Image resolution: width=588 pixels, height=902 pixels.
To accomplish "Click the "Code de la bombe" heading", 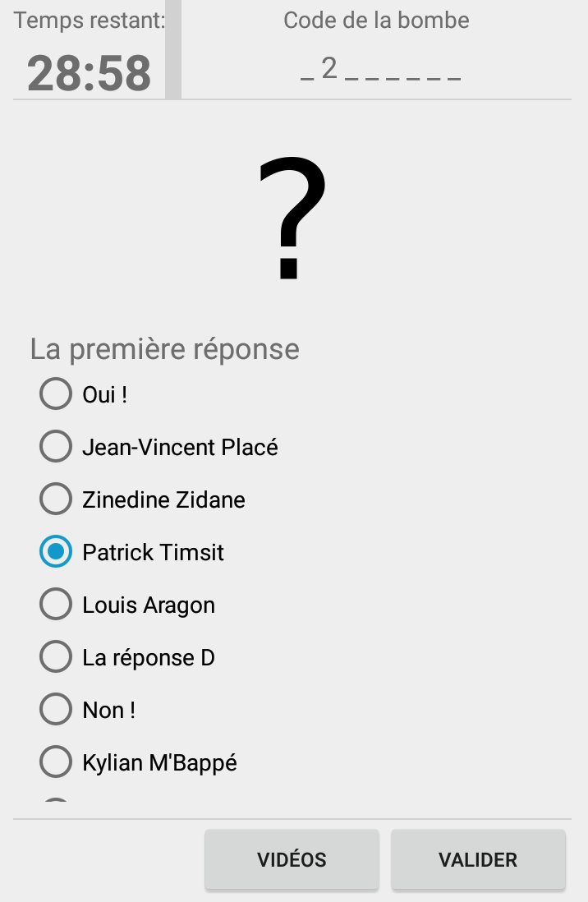I will pyautogui.click(x=376, y=21).
